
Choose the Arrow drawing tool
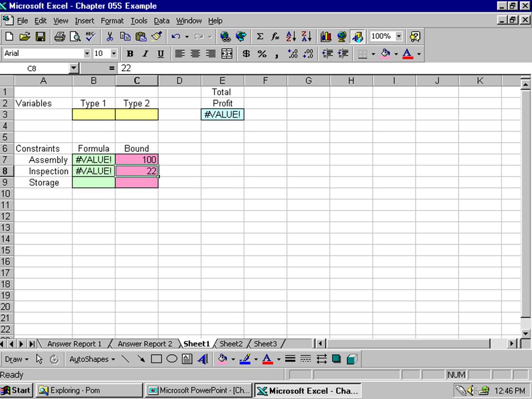(141, 359)
